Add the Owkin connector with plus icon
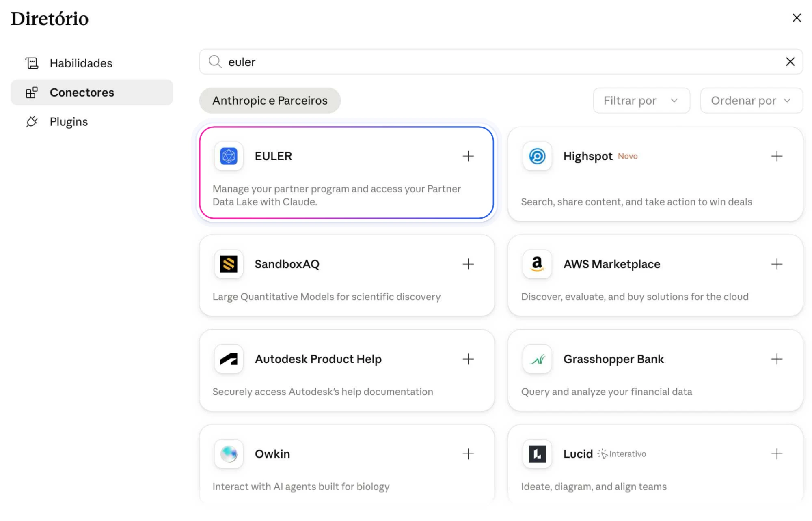Image resolution: width=812 pixels, height=521 pixels. pyautogui.click(x=468, y=454)
